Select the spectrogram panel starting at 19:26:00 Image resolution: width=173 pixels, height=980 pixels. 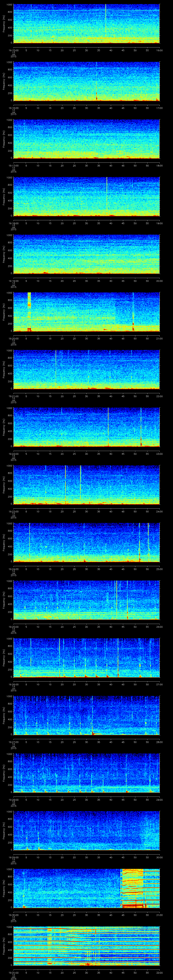click(87, 658)
